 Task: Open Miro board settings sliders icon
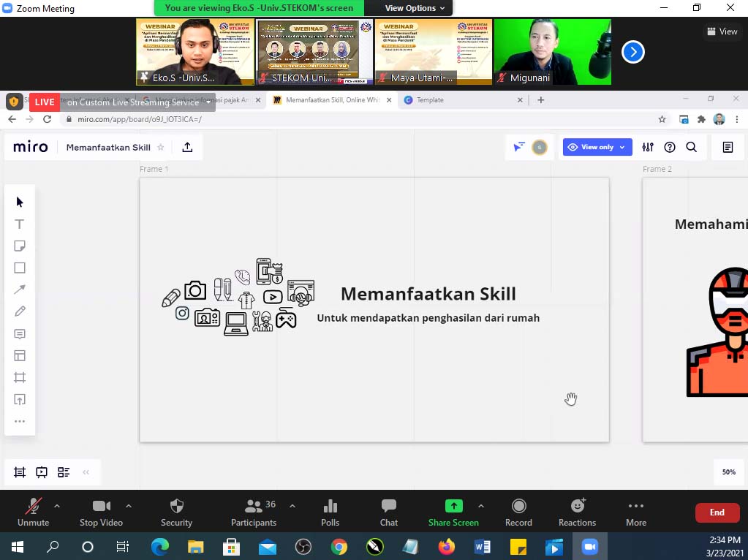coord(648,148)
